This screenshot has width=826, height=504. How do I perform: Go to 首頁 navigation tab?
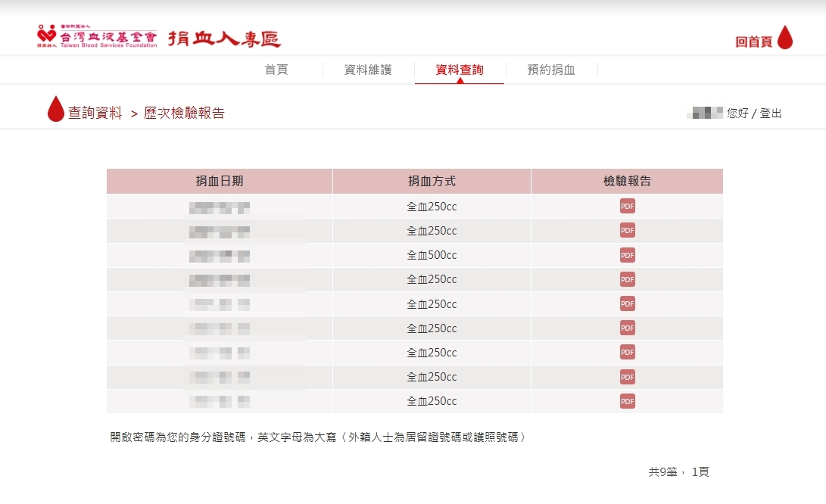coord(276,70)
